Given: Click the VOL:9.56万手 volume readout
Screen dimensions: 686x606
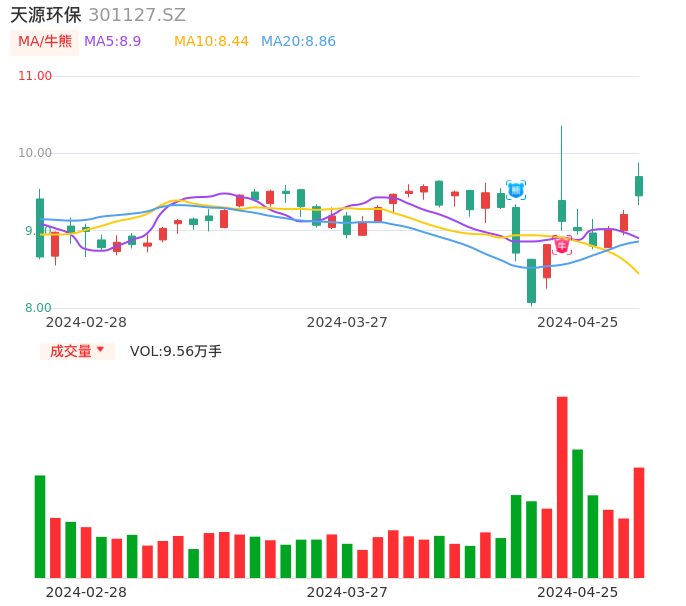Looking at the screenshot, I should click(x=176, y=351).
